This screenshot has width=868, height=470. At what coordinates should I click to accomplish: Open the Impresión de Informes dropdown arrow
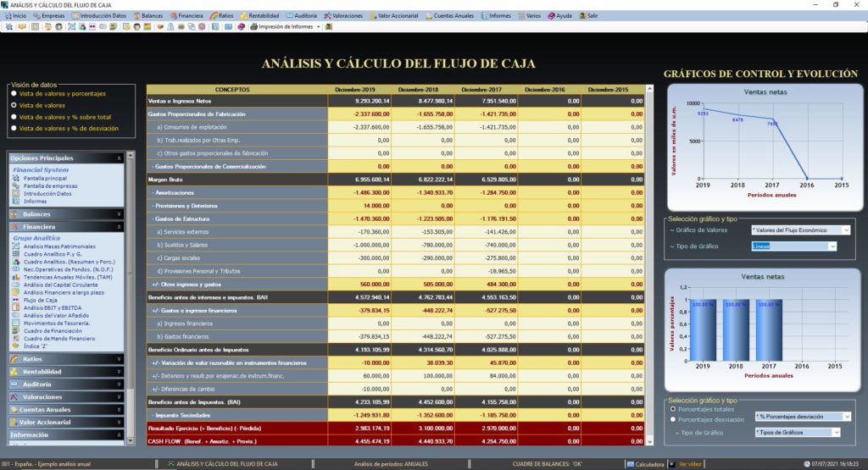coord(319,26)
